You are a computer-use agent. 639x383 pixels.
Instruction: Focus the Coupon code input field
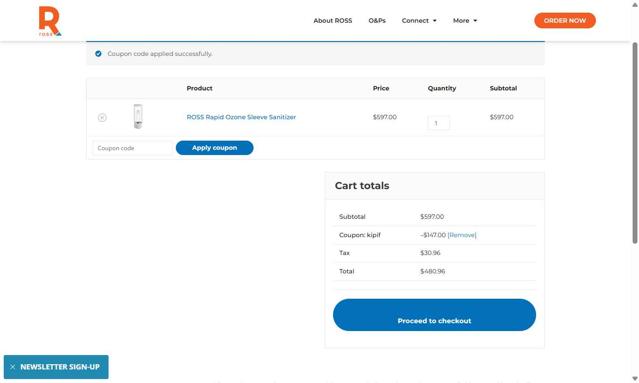pos(132,148)
